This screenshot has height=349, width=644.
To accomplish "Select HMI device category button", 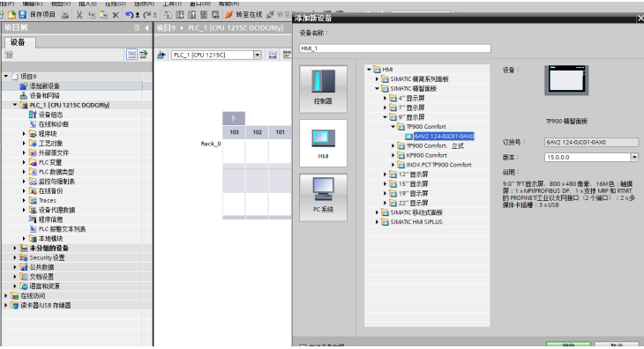I will click(x=323, y=143).
